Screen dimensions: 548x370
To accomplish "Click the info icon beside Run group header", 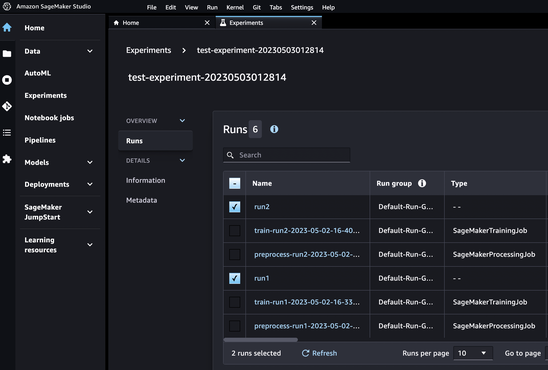I will [422, 183].
